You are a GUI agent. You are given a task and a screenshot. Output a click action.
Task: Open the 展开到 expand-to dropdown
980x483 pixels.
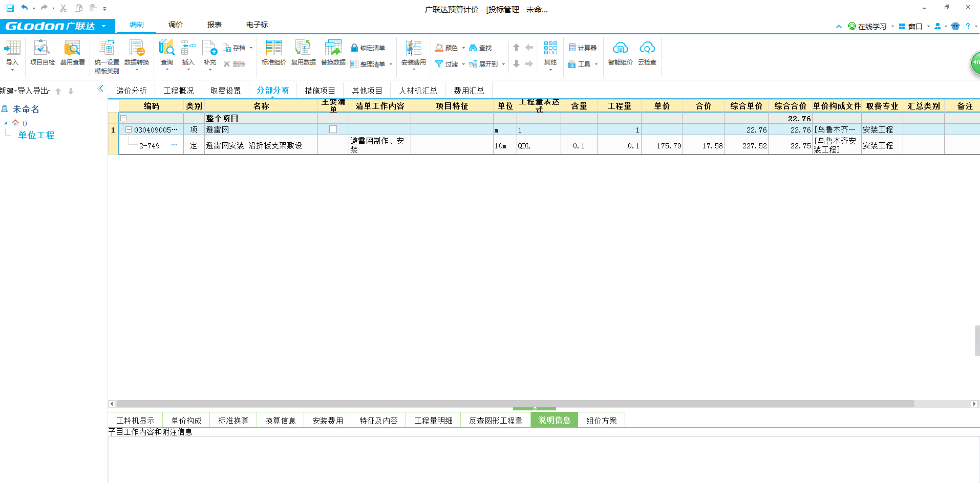pyautogui.click(x=503, y=64)
